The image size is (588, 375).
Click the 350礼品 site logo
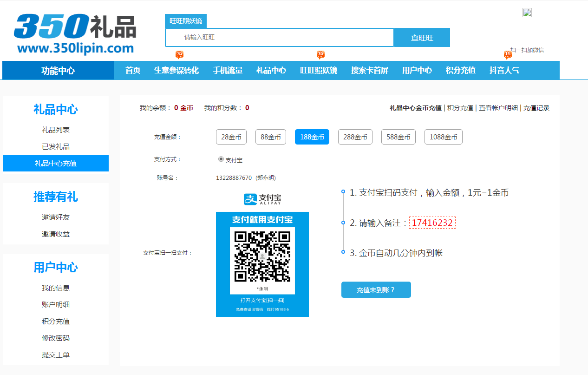75,33
